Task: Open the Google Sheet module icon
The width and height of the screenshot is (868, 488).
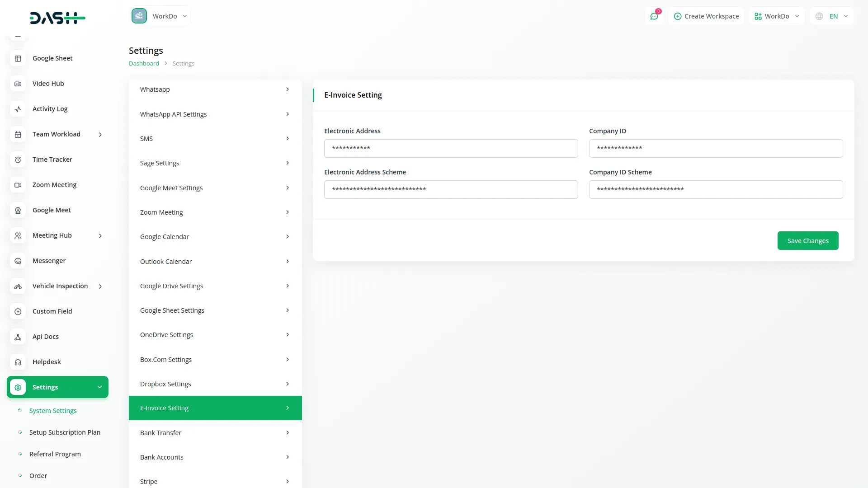Action: click(18, 58)
